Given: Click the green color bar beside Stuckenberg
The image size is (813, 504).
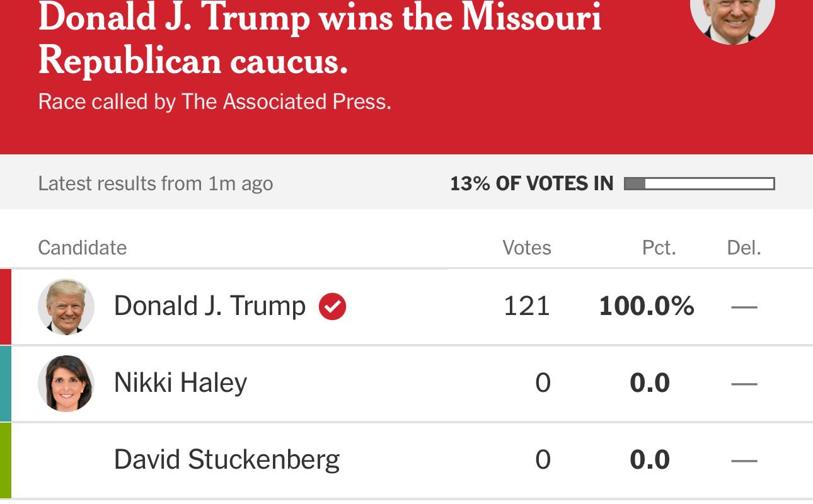Looking at the screenshot, I should (5, 459).
